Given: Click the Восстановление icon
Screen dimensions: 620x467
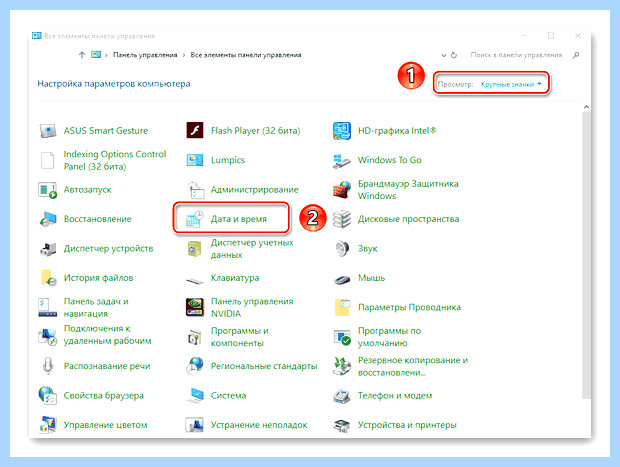Looking at the screenshot, I should click(x=48, y=219).
